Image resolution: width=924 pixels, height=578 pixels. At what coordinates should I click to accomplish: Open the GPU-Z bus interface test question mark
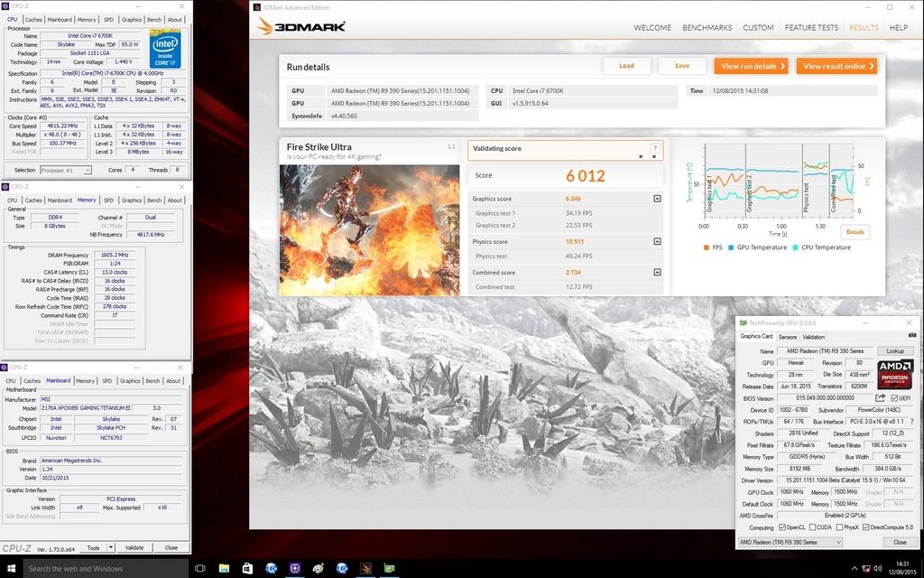[x=911, y=422]
